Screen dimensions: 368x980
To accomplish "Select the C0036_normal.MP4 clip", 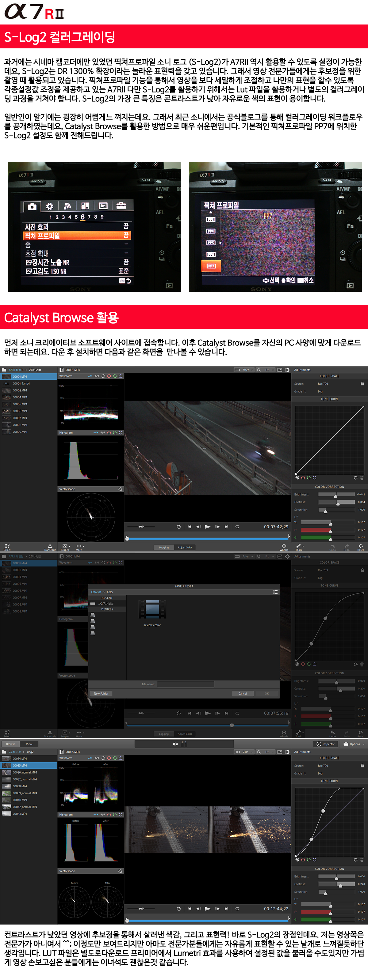I will click(x=29, y=772).
